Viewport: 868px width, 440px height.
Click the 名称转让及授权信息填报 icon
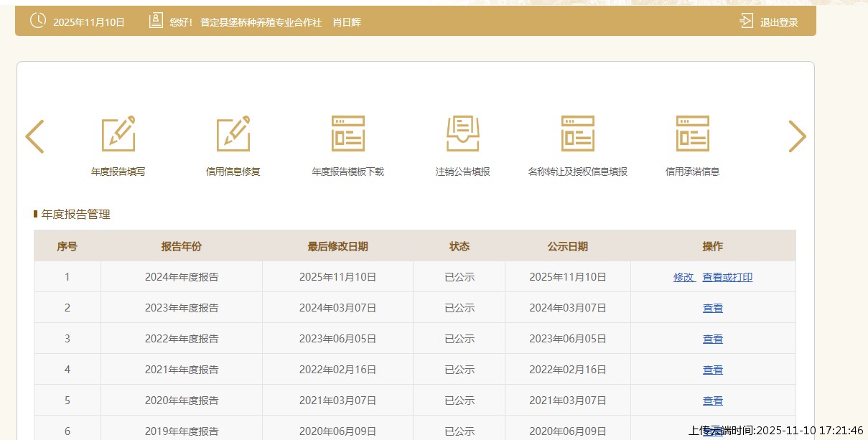(x=578, y=134)
